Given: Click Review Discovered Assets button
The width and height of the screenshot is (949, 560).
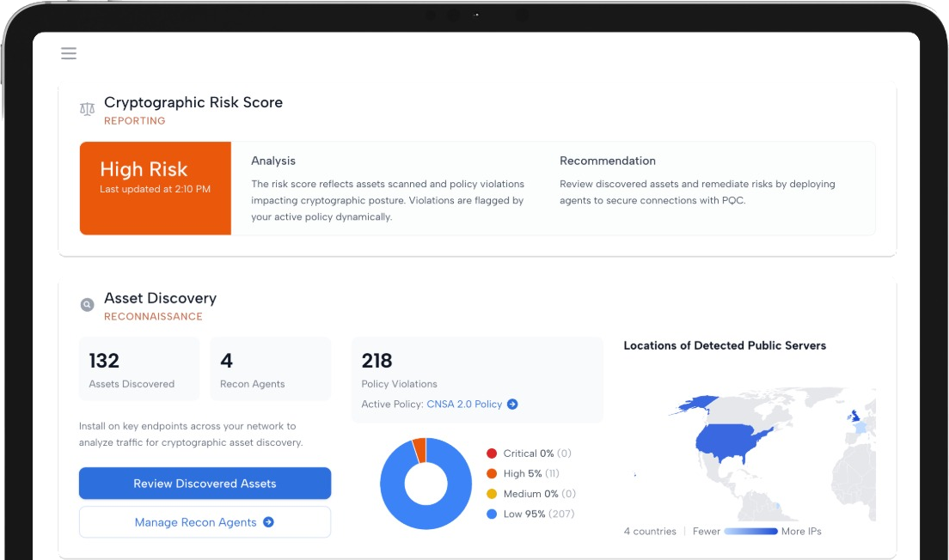Looking at the screenshot, I should pos(205,484).
